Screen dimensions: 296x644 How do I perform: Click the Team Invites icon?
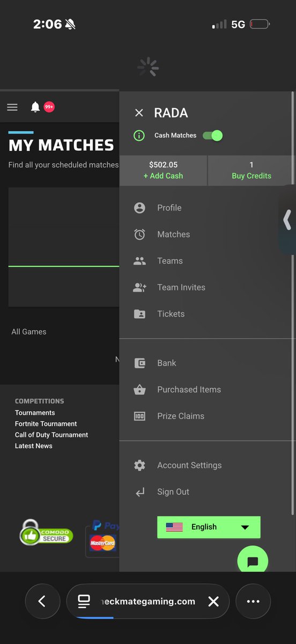pos(139,288)
